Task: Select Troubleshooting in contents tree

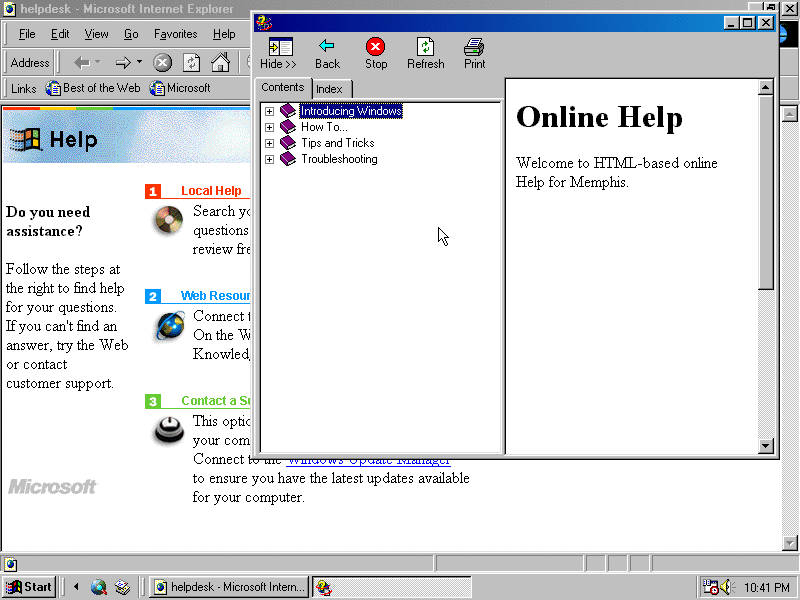Action: point(339,159)
